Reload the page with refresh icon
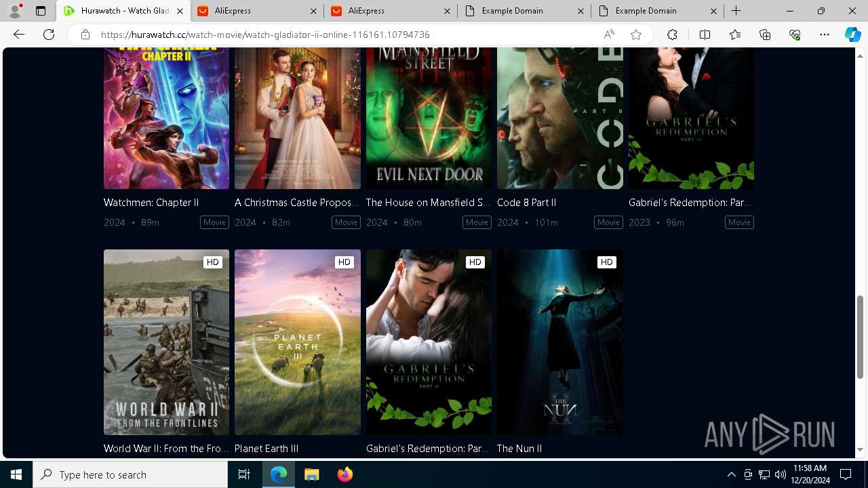 49,35
